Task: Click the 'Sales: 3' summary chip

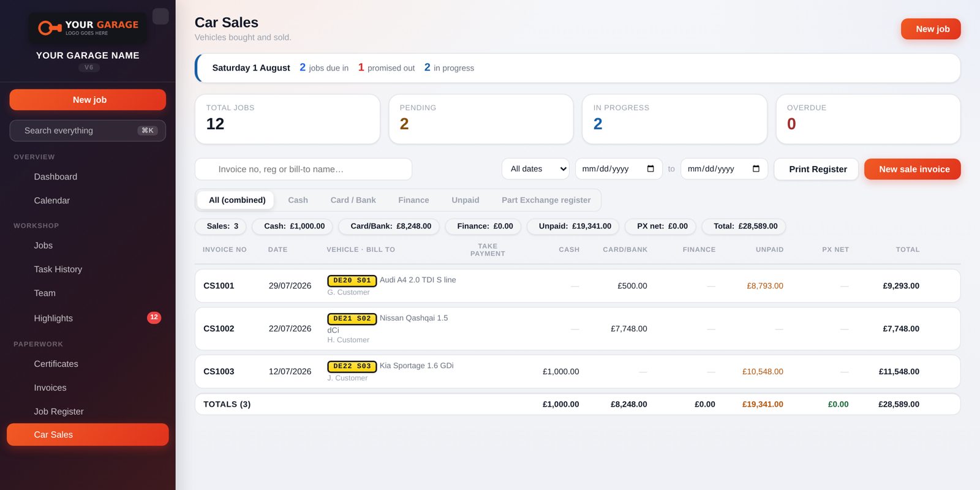Action: [x=221, y=227]
